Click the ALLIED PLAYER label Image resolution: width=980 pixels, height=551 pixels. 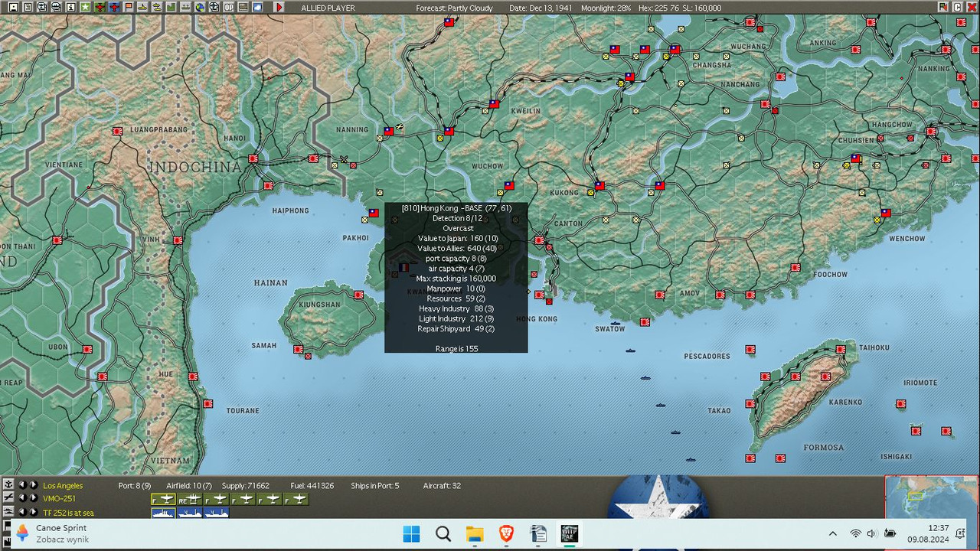point(328,8)
